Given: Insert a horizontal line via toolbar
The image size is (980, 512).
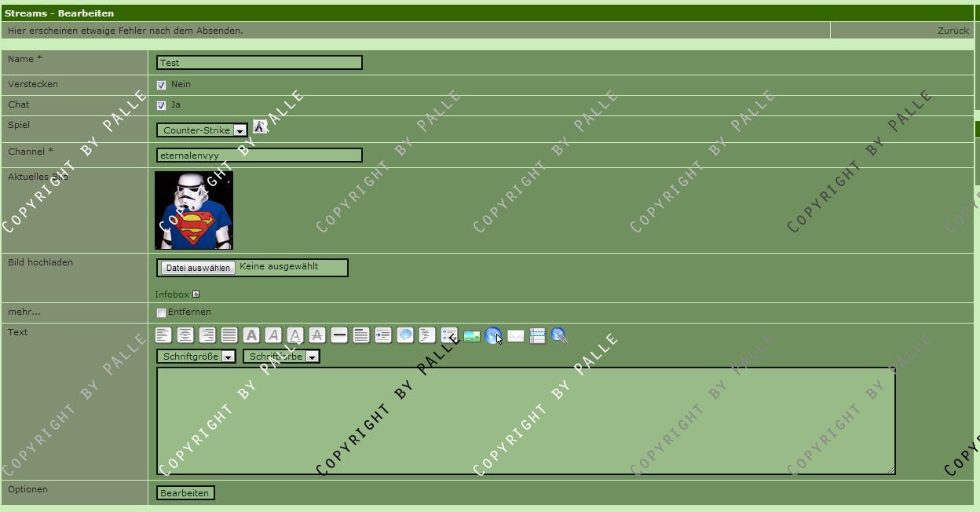Looking at the screenshot, I should pyautogui.click(x=339, y=335).
